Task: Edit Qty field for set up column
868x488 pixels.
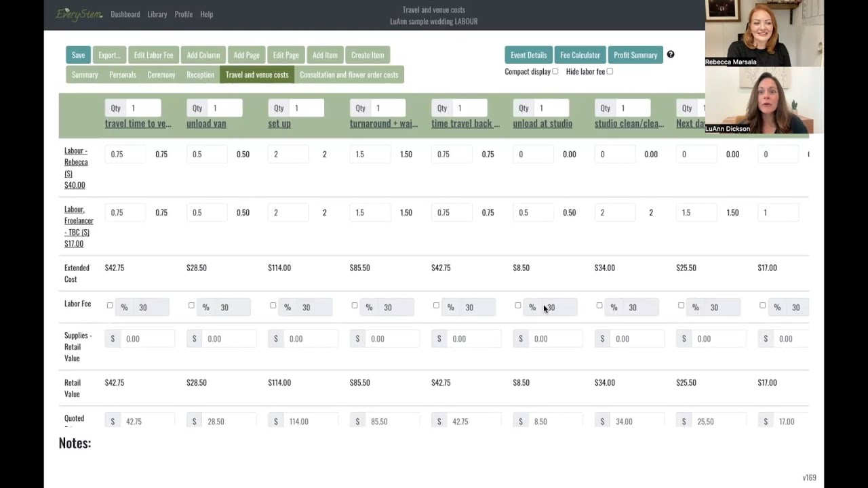Action: pos(307,108)
